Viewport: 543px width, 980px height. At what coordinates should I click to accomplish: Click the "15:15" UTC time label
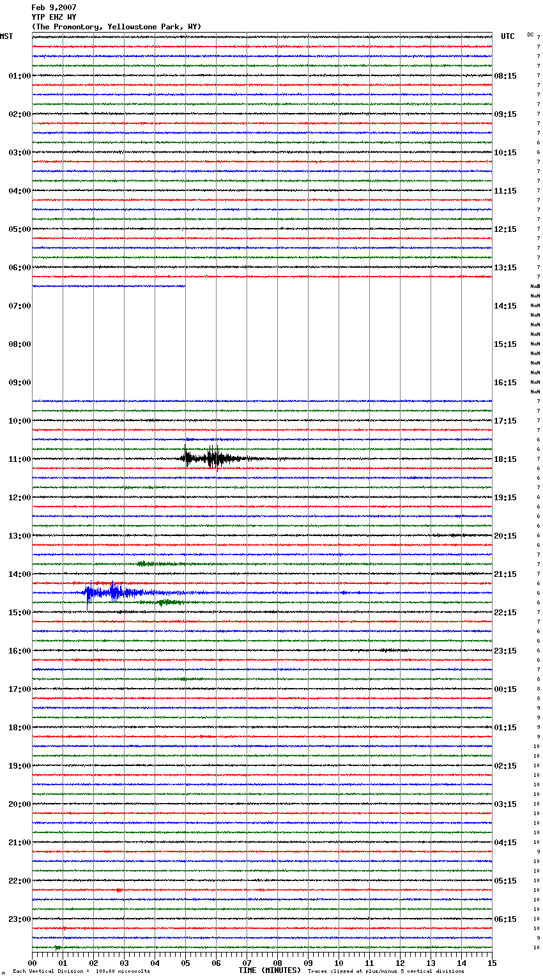click(x=505, y=344)
